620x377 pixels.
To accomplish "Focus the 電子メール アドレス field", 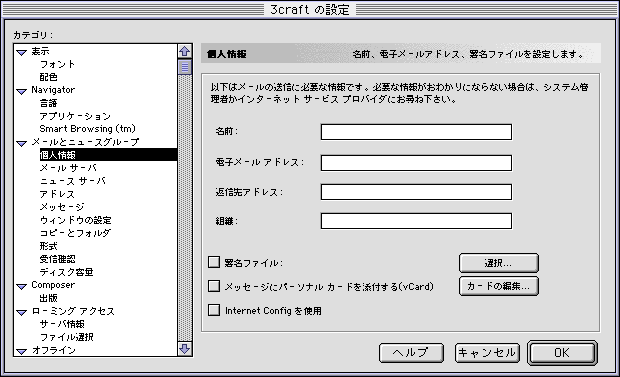I will coord(416,163).
